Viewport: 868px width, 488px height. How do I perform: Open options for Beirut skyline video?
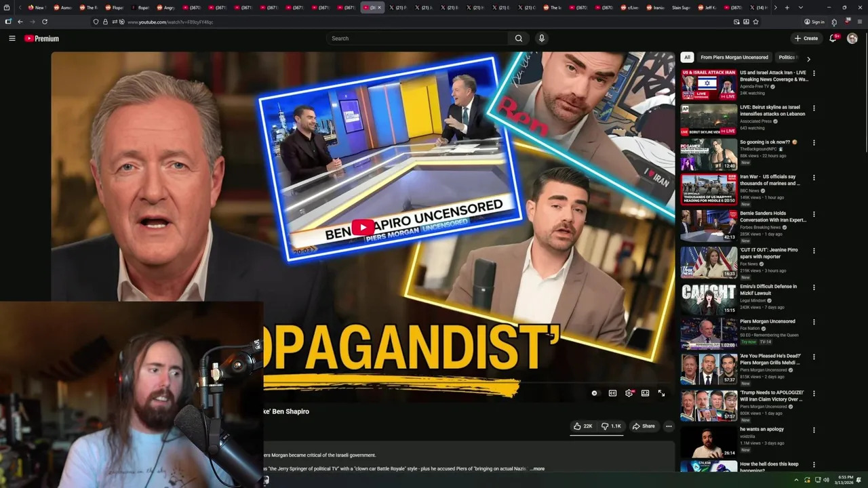coord(814,108)
